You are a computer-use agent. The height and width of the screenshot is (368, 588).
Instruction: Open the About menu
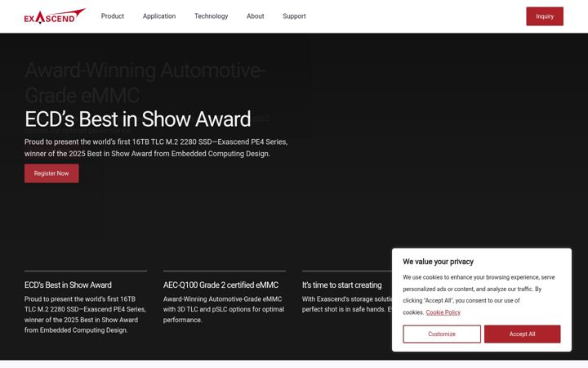[x=256, y=16]
